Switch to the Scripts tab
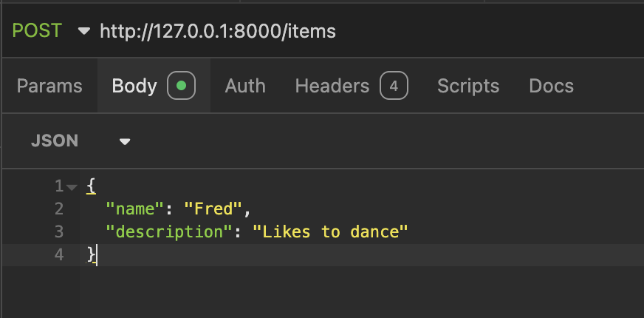Viewport: 644px width, 318px height. coord(468,86)
